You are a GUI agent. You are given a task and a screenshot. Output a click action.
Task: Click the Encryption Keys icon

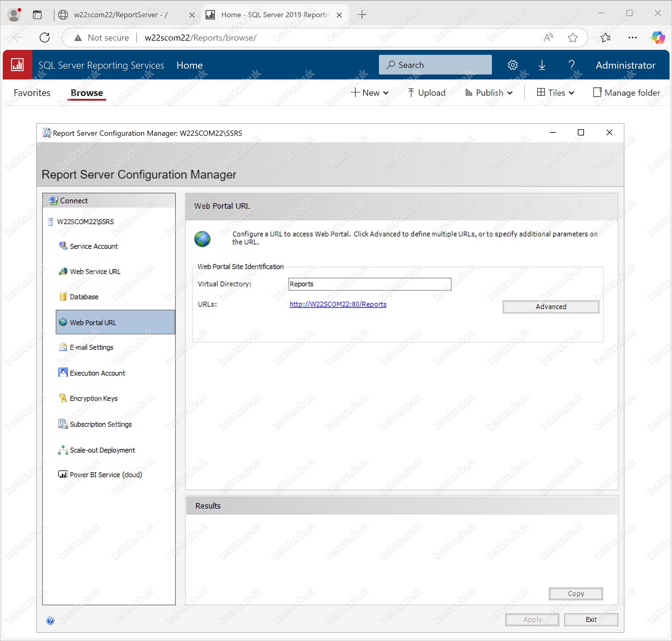[x=63, y=398]
